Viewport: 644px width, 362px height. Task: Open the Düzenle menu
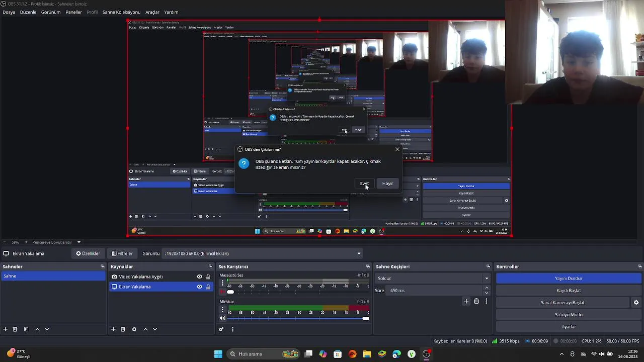point(28,12)
